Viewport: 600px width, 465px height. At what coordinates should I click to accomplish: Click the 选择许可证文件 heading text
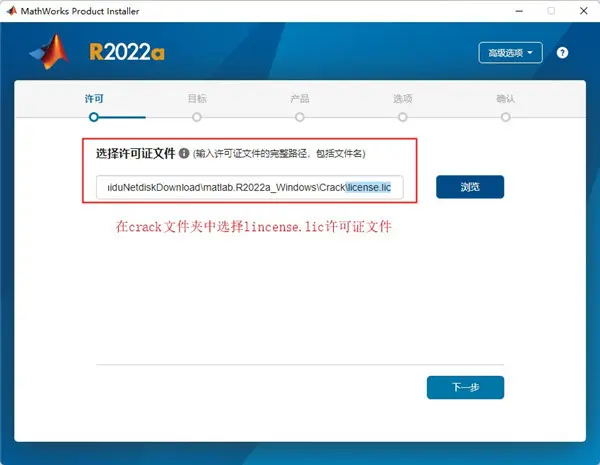[135, 153]
